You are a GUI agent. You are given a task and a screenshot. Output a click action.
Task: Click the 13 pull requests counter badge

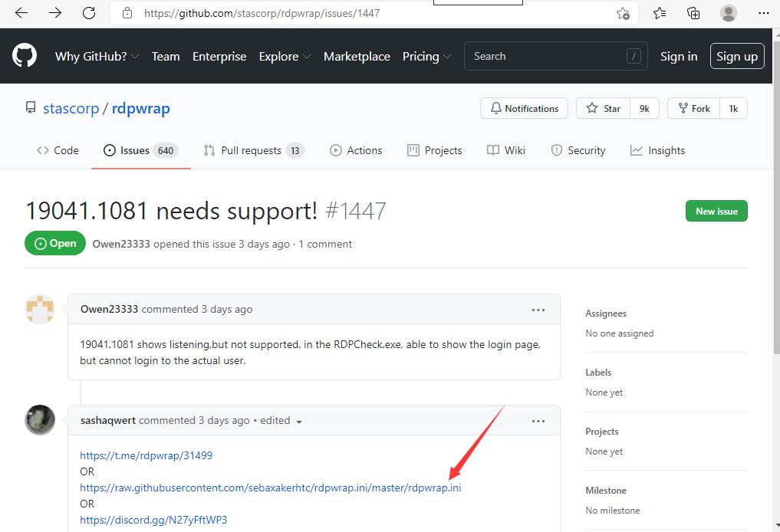pyautogui.click(x=295, y=151)
